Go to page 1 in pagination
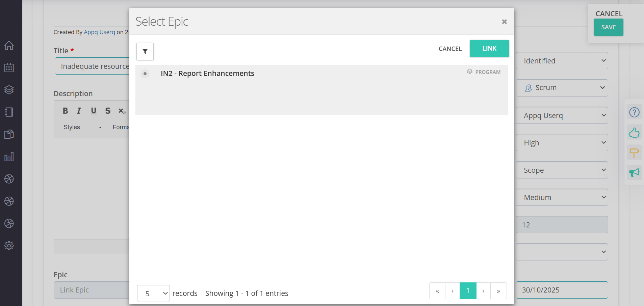The image size is (644, 306). pyautogui.click(x=468, y=291)
